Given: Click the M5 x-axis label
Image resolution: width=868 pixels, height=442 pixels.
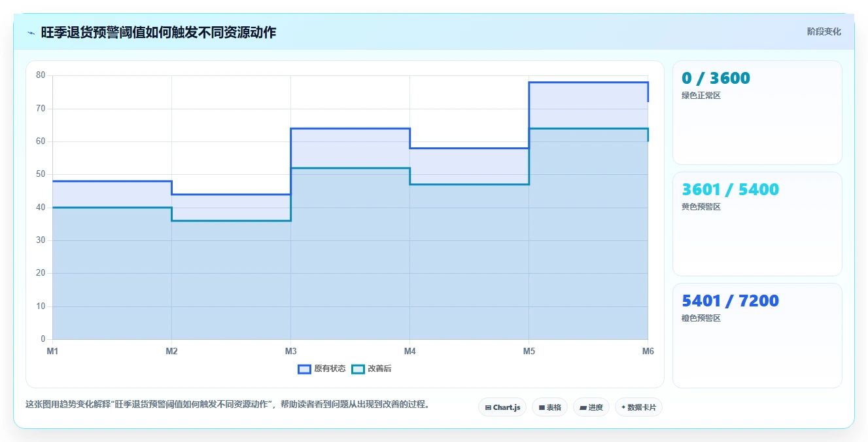Looking at the screenshot, I should tap(529, 352).
